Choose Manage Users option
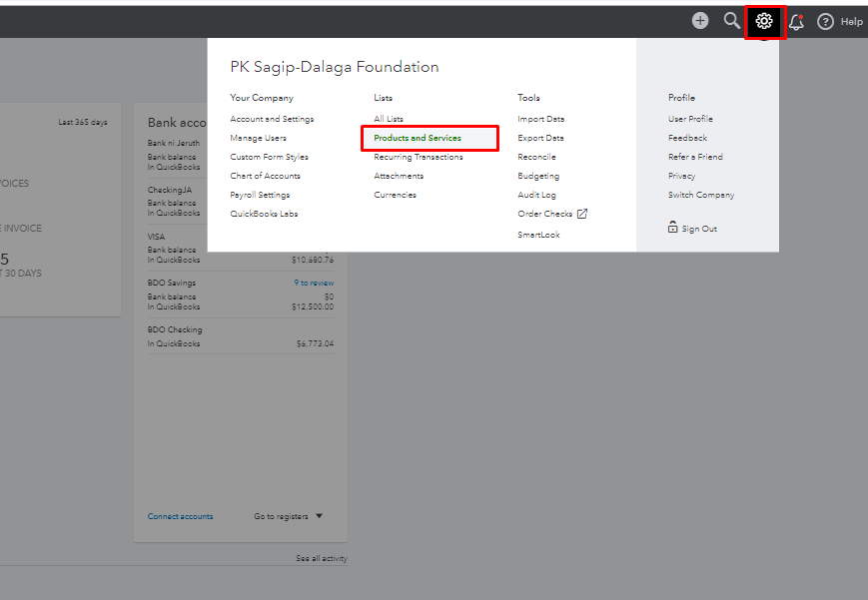Screen dimensions: 868x600 [x=258, y=138]
